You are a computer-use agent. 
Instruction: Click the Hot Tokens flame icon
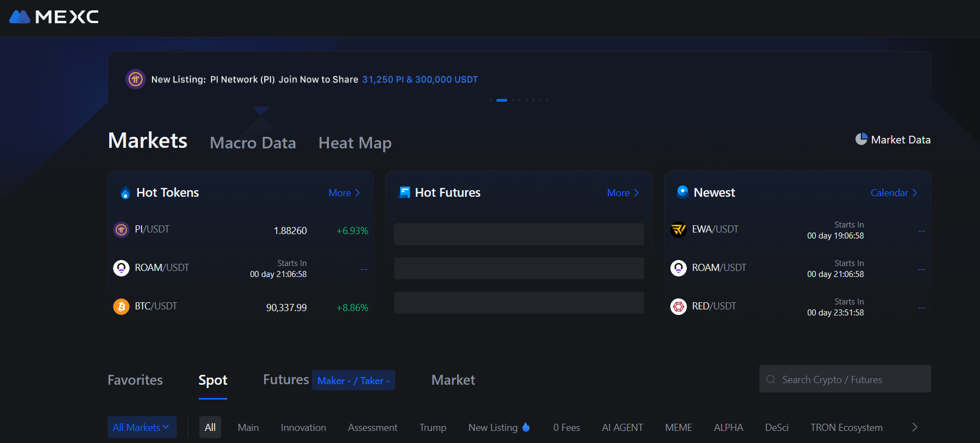(x=126, y=193)
